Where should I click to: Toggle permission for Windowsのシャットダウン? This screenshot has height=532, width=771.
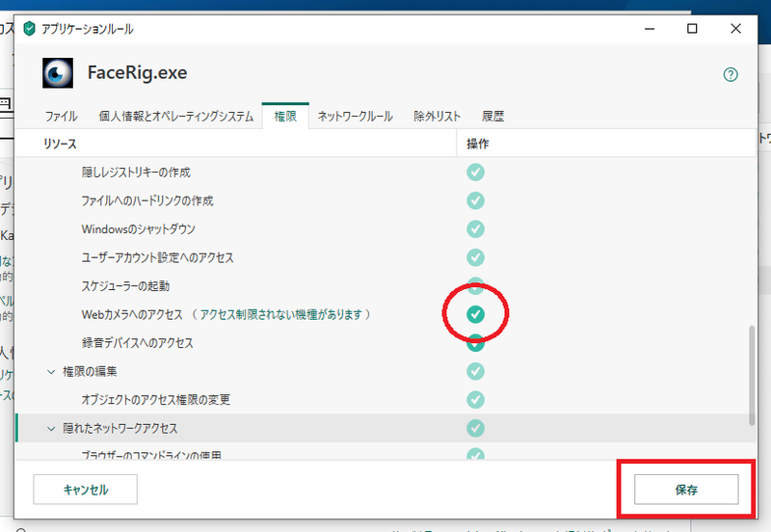(x=475, y=229)
